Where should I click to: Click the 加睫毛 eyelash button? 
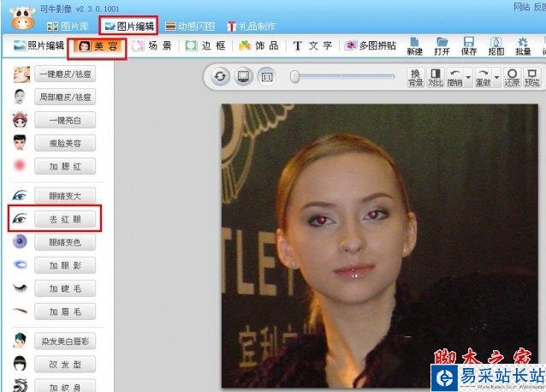(x=65, y=288)
